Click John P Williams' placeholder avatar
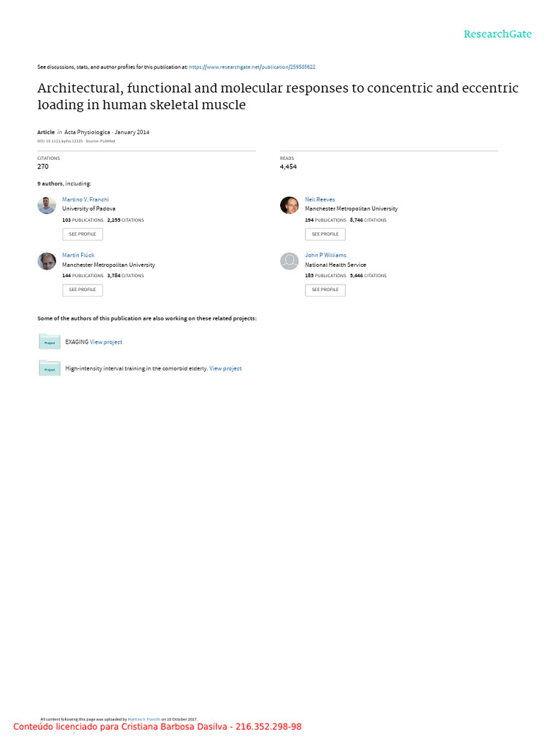Image resolution: width=560 pixels, height=747 pixels. [289, 261]
